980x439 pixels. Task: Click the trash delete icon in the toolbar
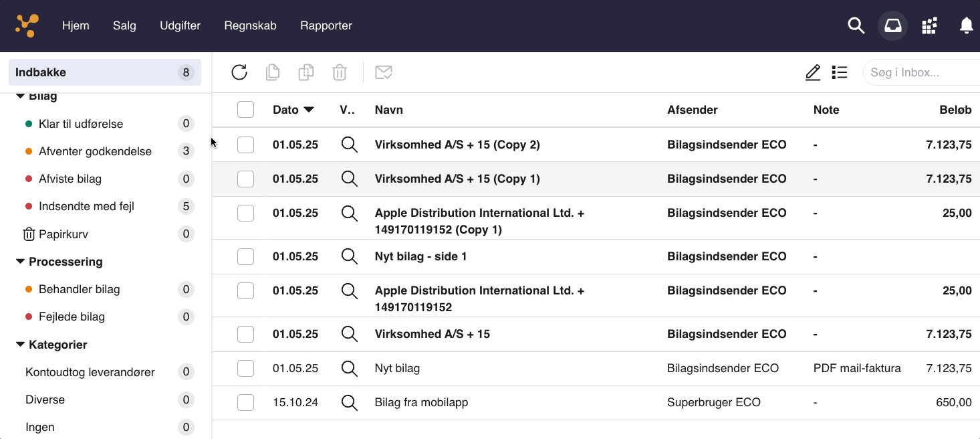coord(340,72)
